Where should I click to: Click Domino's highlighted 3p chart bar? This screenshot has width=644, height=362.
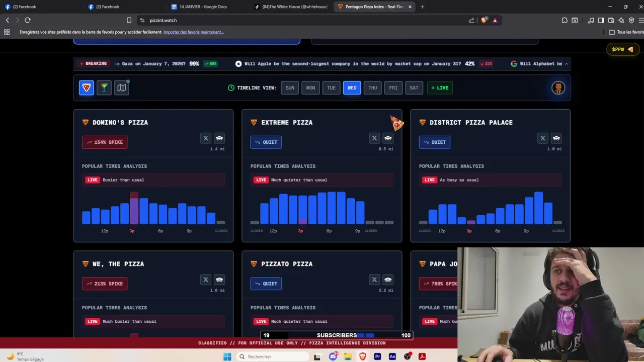[134, 208]
